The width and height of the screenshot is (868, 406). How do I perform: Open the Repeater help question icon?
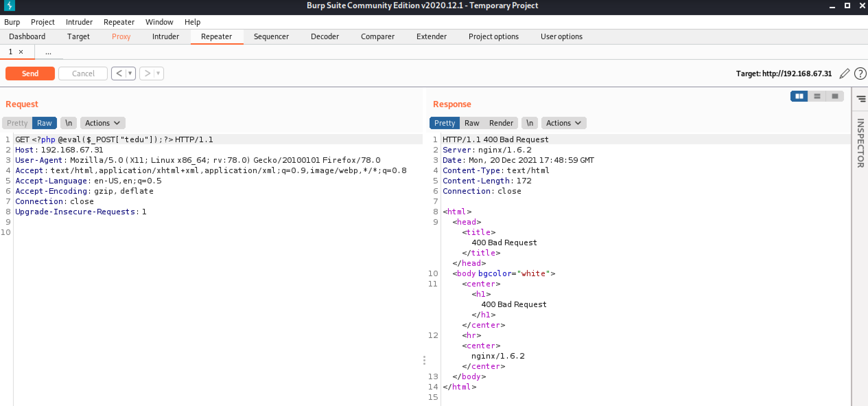tap(860, 74)
